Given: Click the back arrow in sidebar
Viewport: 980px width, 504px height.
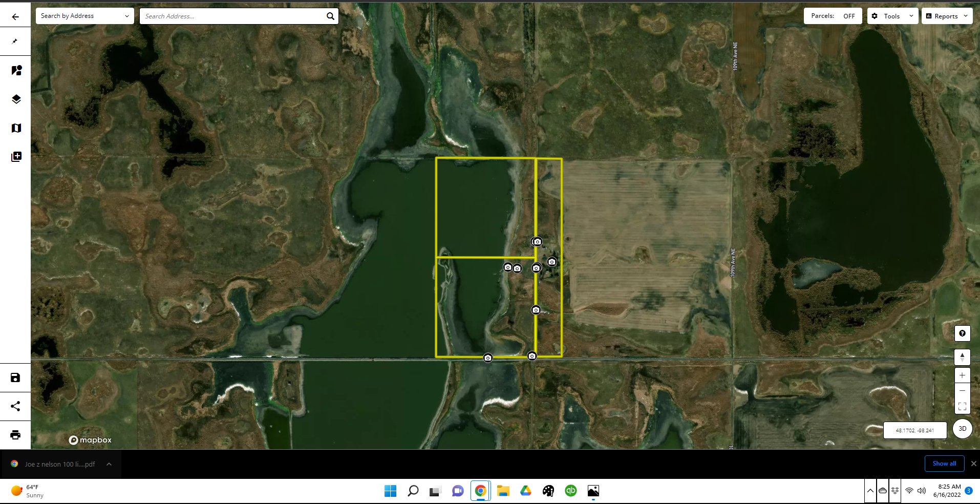Looking at the screenshot, I should pyautogui.click(x=15, y=17).
